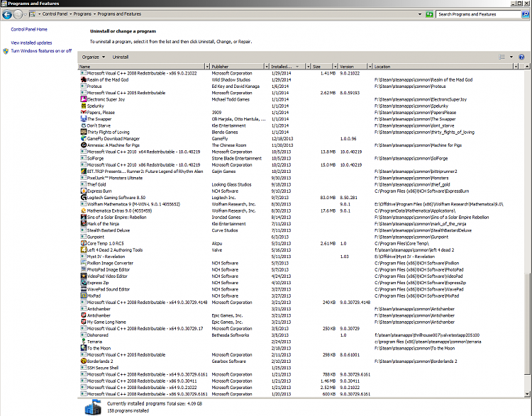The image size is (532, 416).
Task: Click Programs and Features breadcrumb
Action: point(119,14)
